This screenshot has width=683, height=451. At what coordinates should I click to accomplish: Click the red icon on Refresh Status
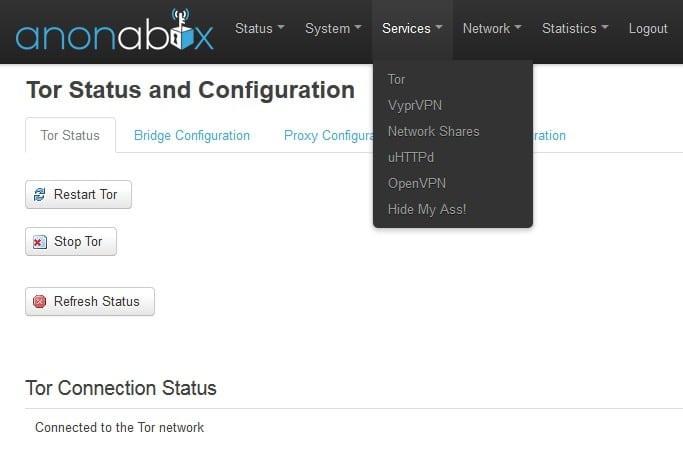click(40, 301)
